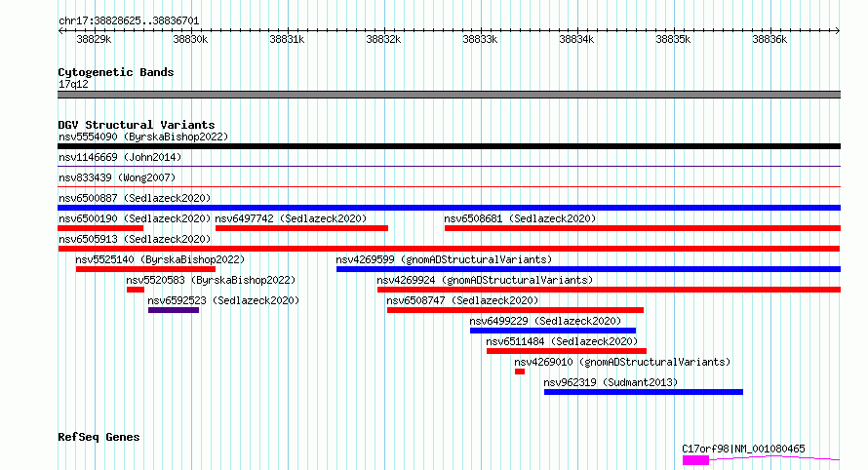Open the nsv1146669 (John2014) label

pyautogui.click(x=120, y=157)
